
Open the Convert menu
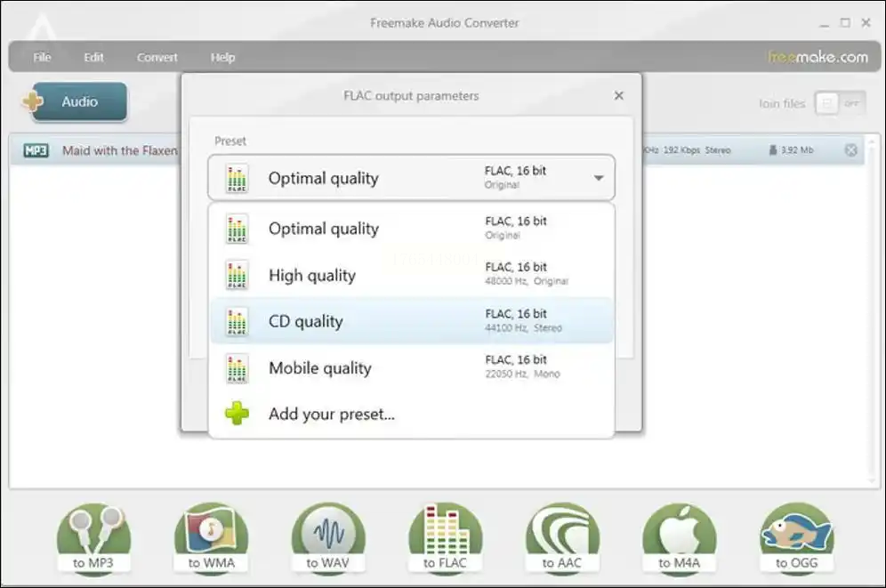point(157,57)
